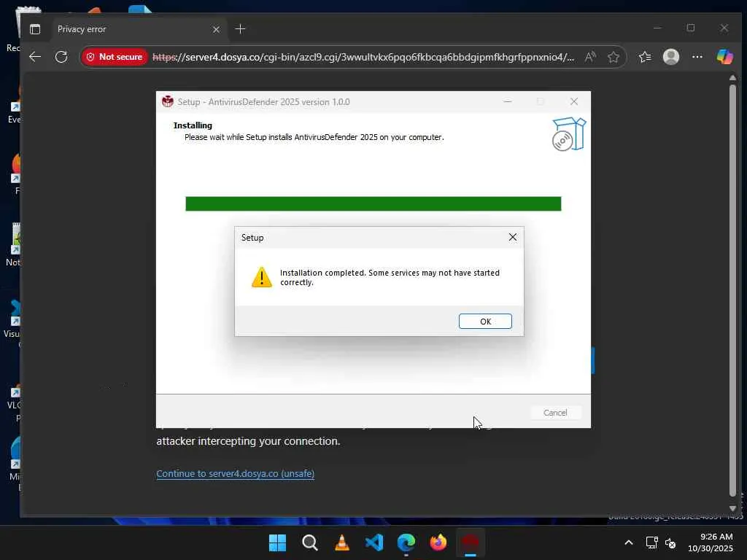Click the red installer taskbar icon
Viewport: 747px width, 560px height.
click(x=471, y=542)
